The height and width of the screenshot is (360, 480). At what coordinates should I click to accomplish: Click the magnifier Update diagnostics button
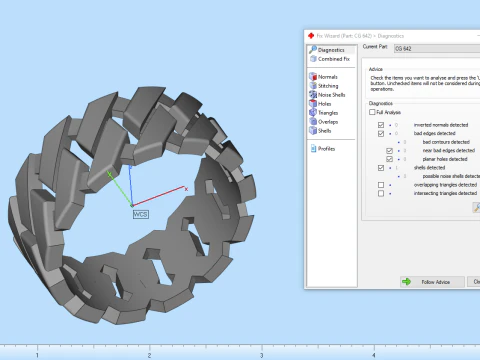476,207
